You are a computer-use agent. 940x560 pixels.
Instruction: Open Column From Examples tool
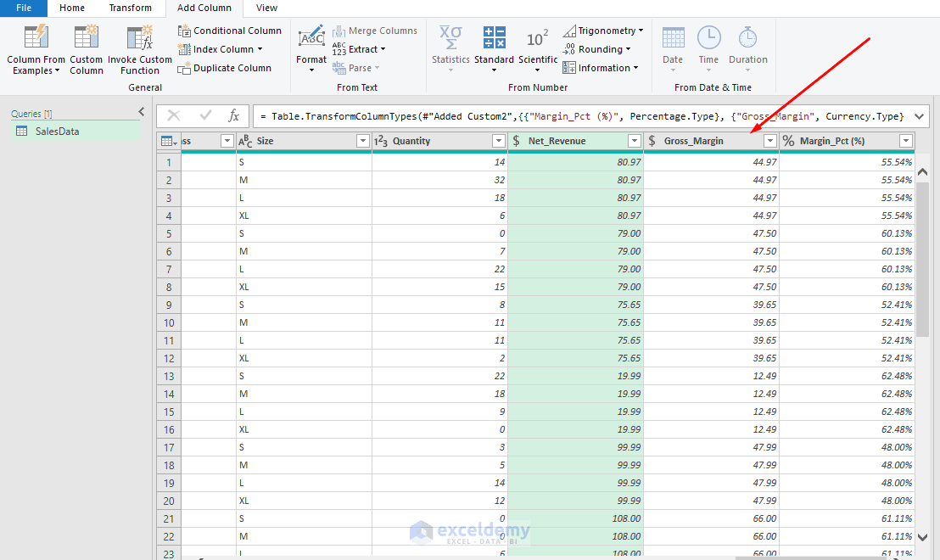click(x=36, y=50)
